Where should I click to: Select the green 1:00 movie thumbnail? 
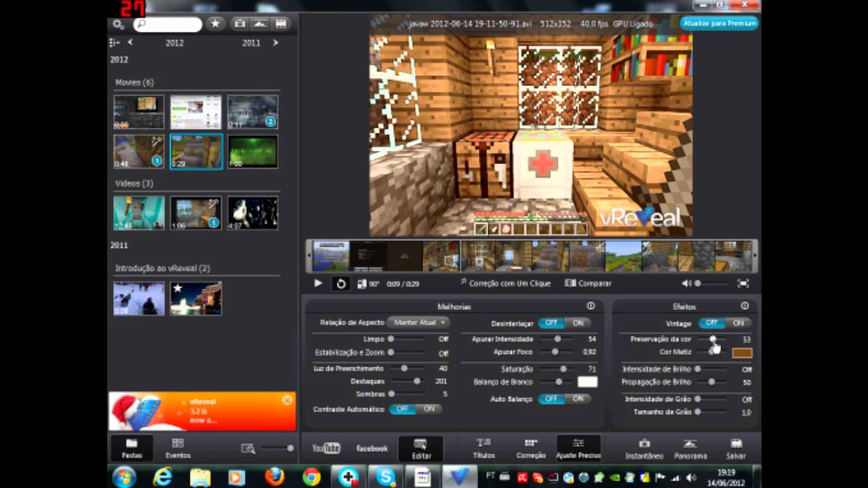(x=252, y=151)
